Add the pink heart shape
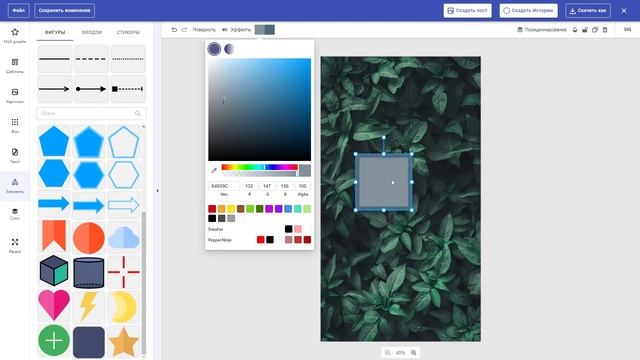The height and width of the screenshot is (360, 640). pyautogui.click(x=54, y=305)
